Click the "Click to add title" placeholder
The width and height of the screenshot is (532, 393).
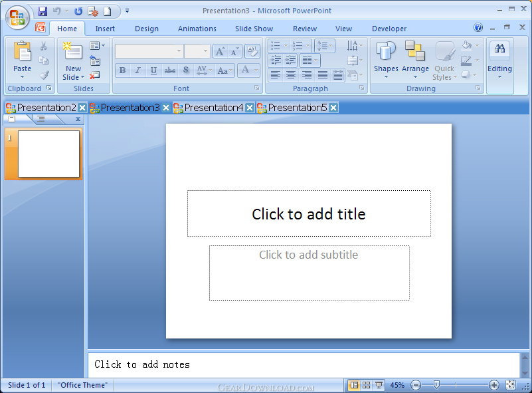click(x=309, y=213)
